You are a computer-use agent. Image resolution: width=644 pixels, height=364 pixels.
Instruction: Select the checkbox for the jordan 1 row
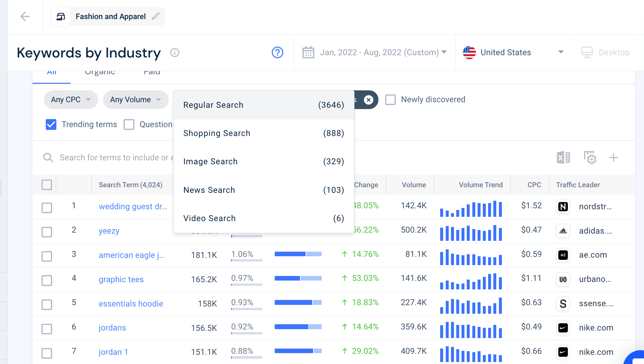click(47, 353)
